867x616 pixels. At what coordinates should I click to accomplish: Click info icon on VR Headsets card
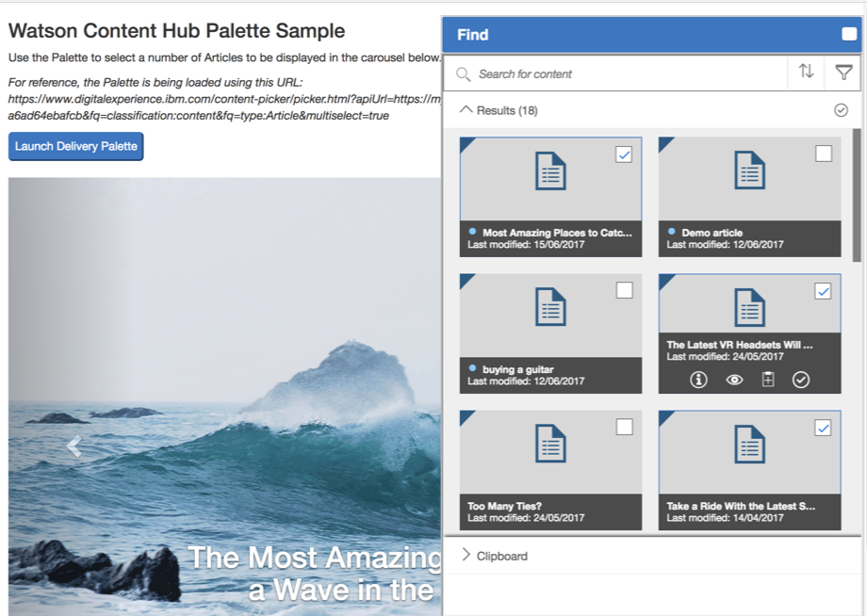(698, 380)
